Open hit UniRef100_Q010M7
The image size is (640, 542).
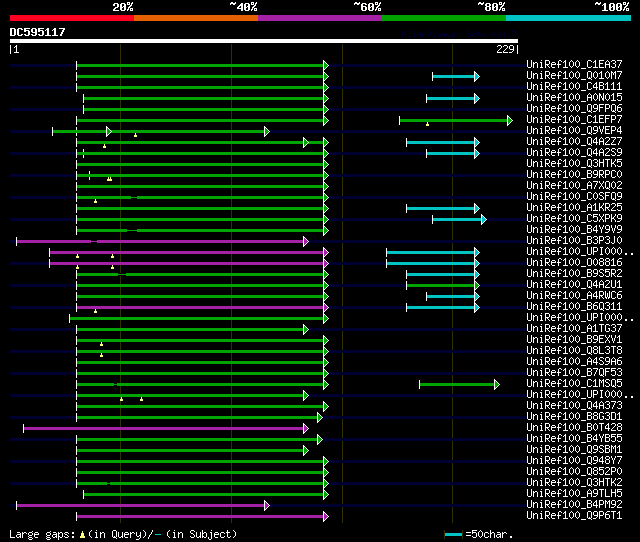(574, 76)
